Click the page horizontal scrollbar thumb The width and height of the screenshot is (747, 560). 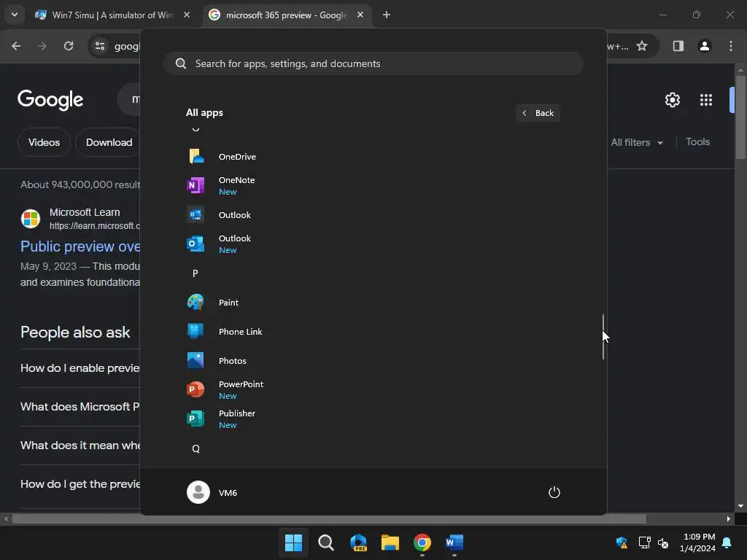pyautogui.click(x=329, y=518)
